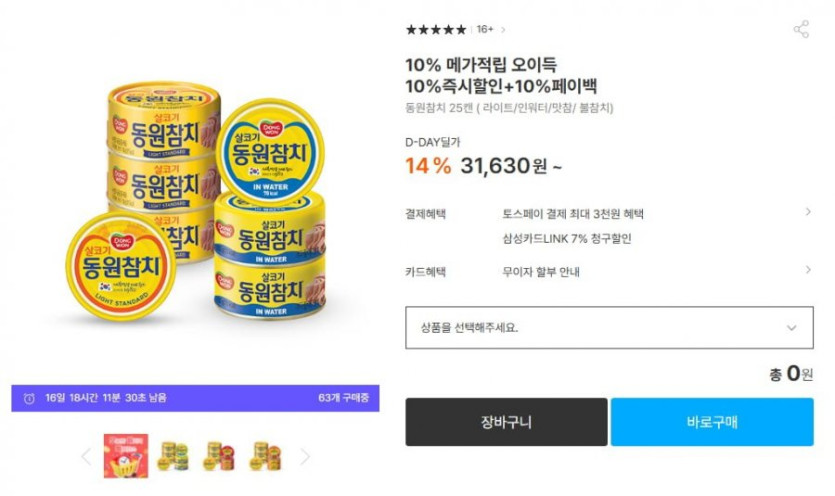Add to cart with 장바구니 button
The width and height of the screenshot is (835, 496).
tap(506, 422)
